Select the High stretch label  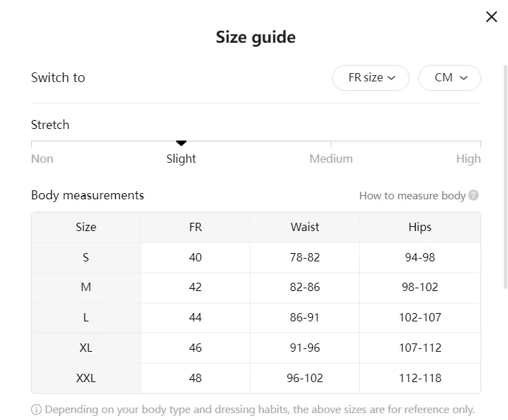coord(468,159)
